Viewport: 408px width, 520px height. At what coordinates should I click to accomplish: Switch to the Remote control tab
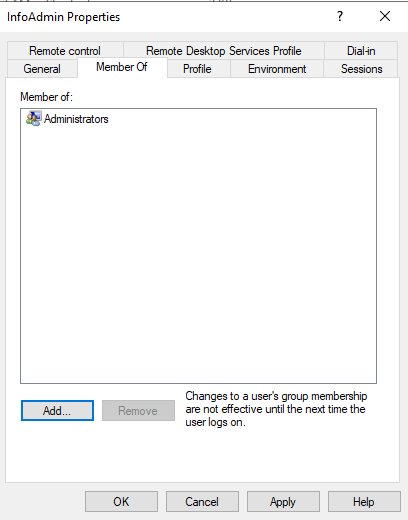[65, 51]
